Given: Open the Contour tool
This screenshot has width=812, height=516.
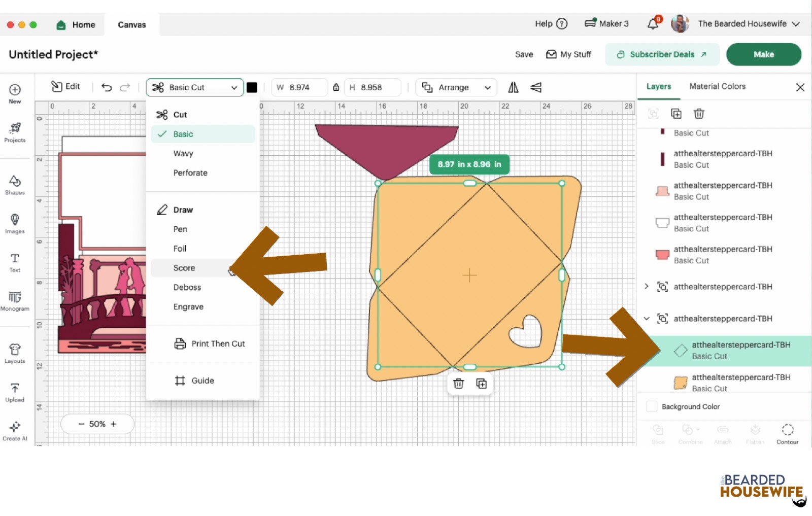Looking at the screenshot, I should point(787,434).
